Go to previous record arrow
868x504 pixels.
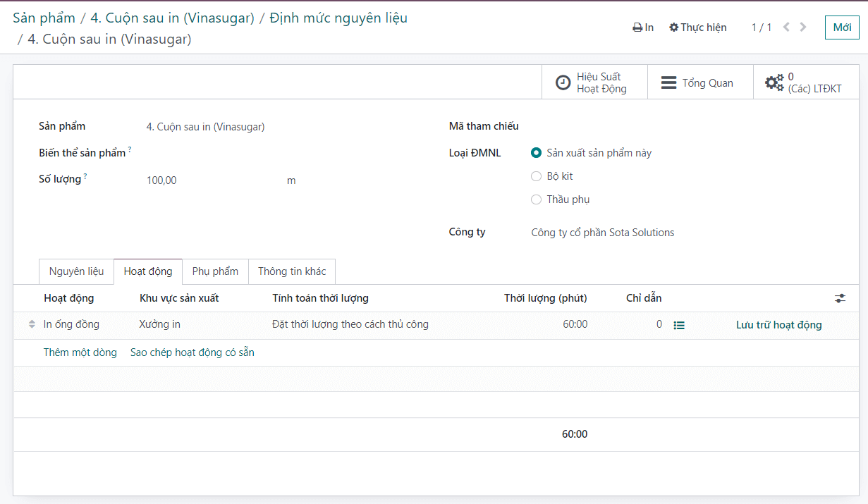[786, 27]
